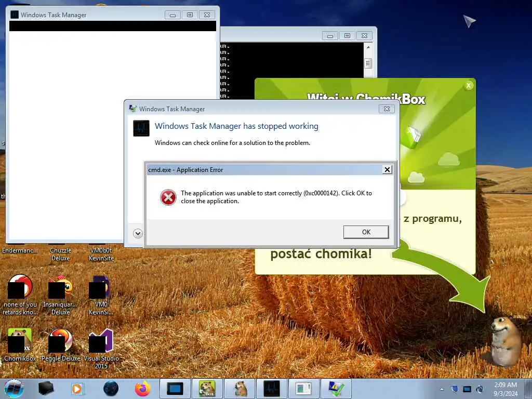Select the ChomikBox desktop shortcut
Image resolution: width=532 pixels, height=399 pixels.
20,345
